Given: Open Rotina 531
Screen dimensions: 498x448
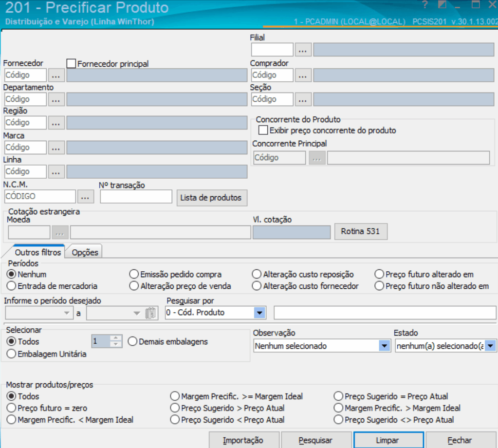Looking at the screenshot, I should 361,231.
